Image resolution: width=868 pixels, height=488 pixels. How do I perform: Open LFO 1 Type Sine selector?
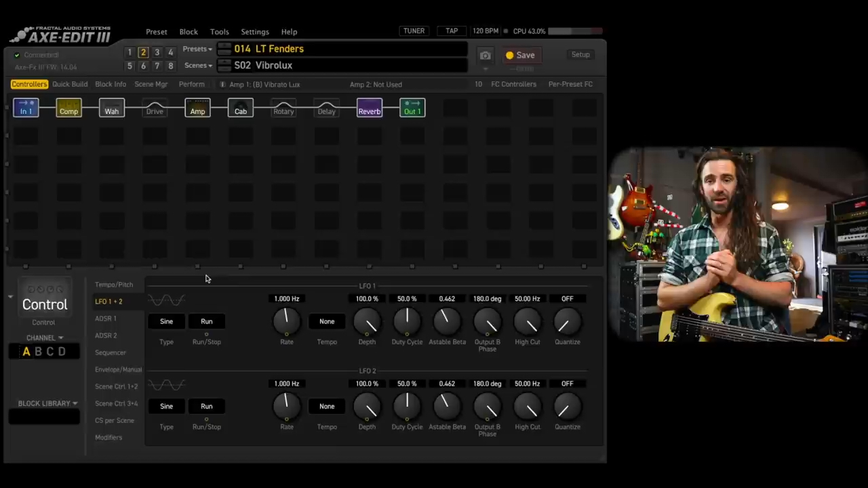(166, 321)
